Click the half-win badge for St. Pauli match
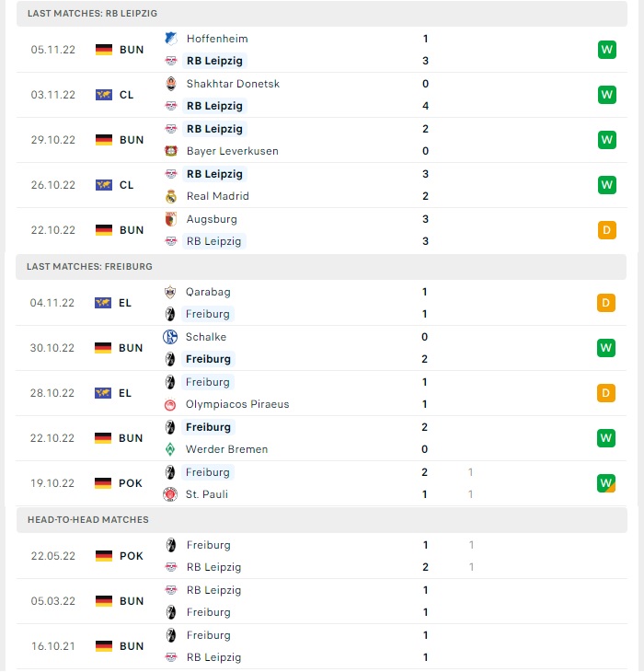 [606, 483]
